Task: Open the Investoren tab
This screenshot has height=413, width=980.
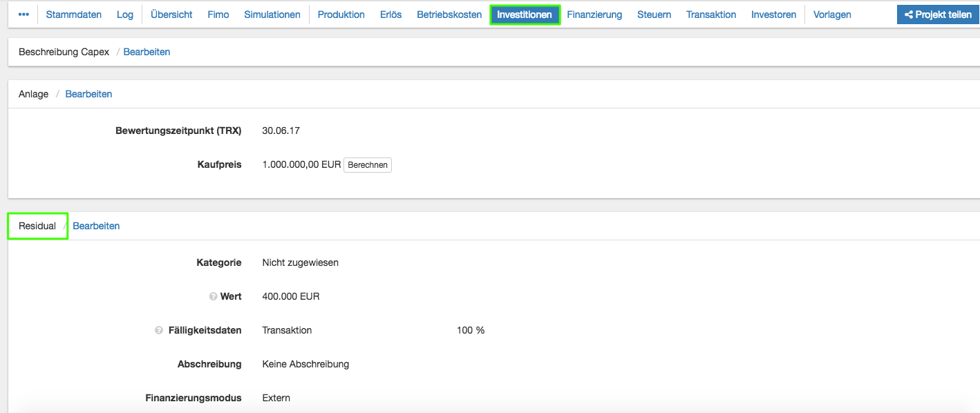Action: coord(773,15)
